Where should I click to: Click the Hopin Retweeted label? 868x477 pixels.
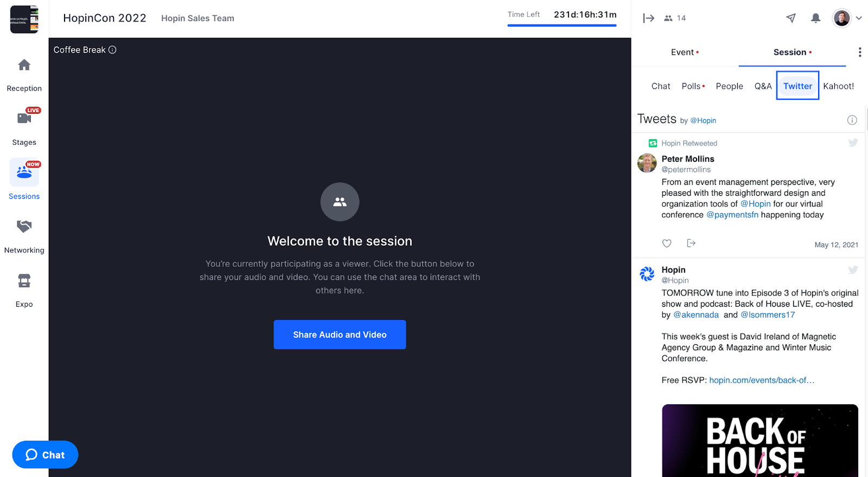pos(689,143)
